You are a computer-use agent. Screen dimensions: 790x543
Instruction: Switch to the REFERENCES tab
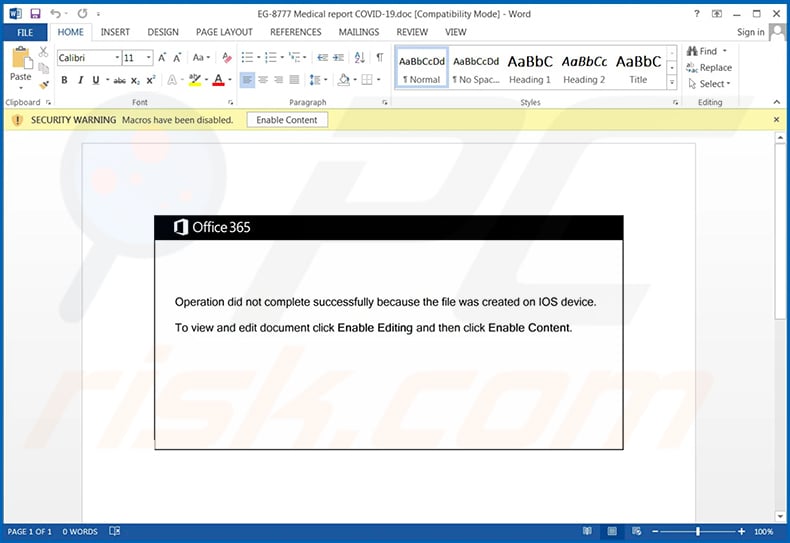tap(296, 32)
